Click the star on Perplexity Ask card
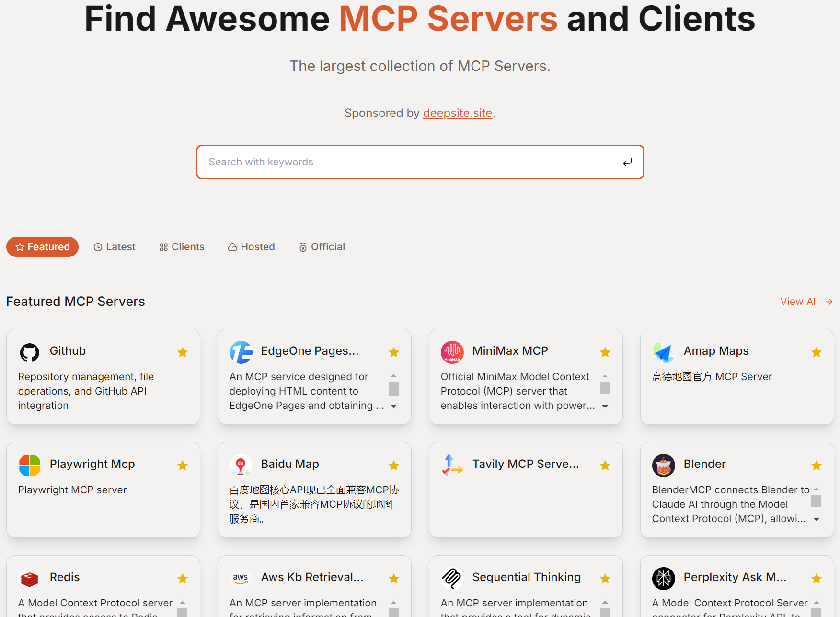This screenshot has width=840, height=617. click(x=817, y=579)
